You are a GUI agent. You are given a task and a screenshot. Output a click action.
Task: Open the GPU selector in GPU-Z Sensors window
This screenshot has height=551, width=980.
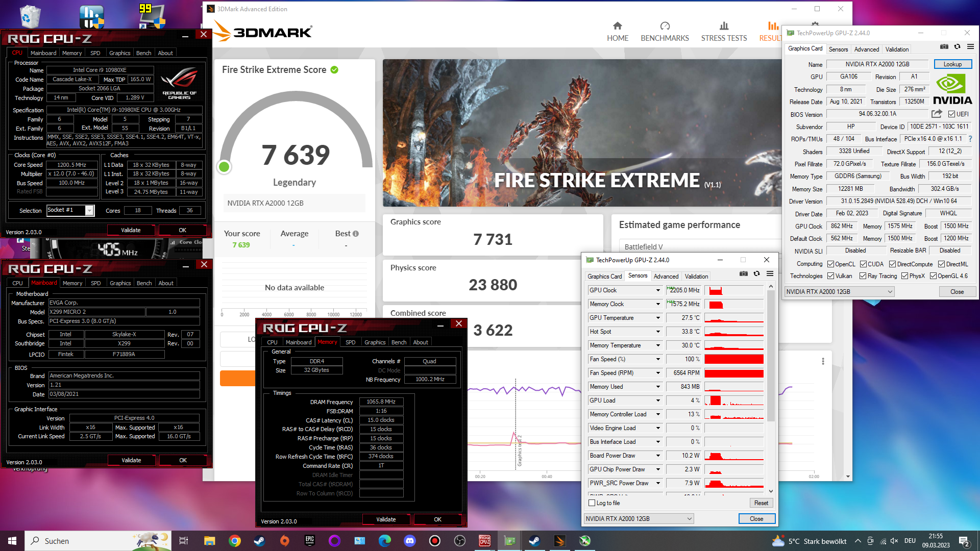tap(639, 519)
